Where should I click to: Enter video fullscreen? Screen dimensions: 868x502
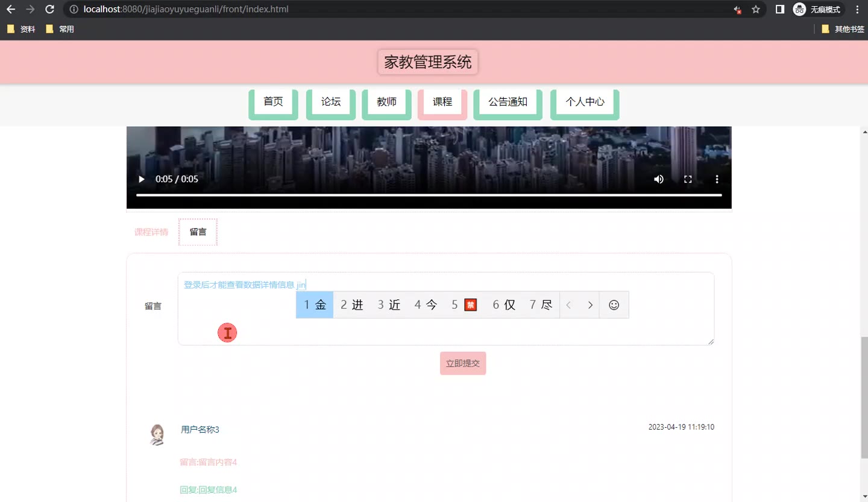click(x=688, y=179)
